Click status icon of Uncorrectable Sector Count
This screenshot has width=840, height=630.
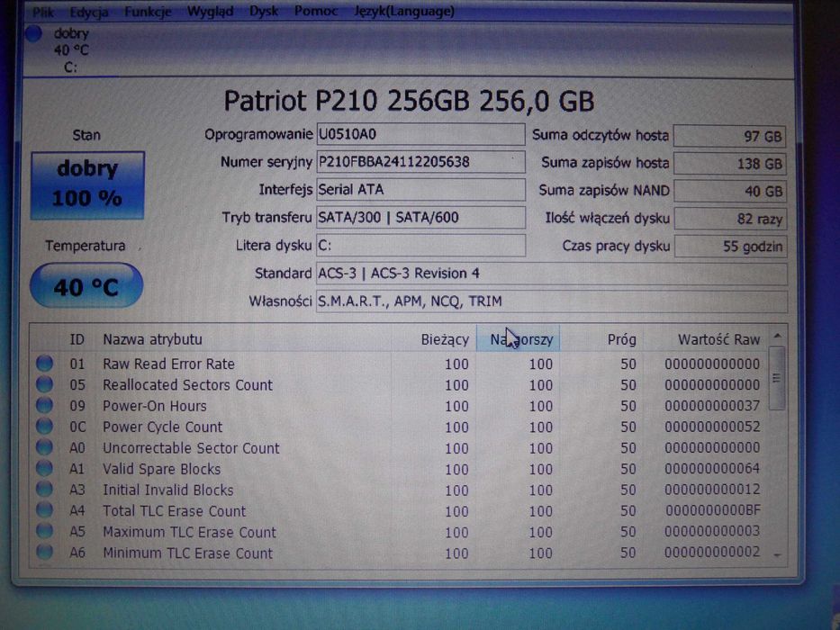(44, 446)
